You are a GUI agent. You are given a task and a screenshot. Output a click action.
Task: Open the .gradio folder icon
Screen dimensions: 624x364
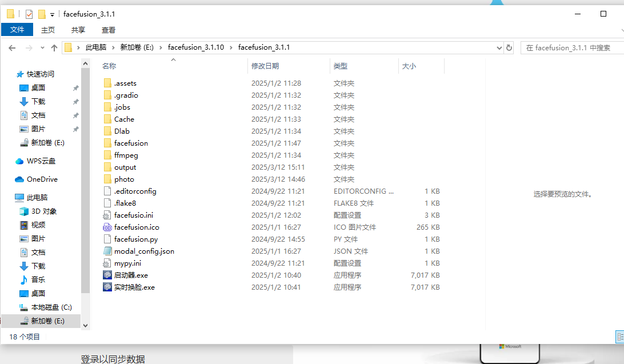[107, 95]
